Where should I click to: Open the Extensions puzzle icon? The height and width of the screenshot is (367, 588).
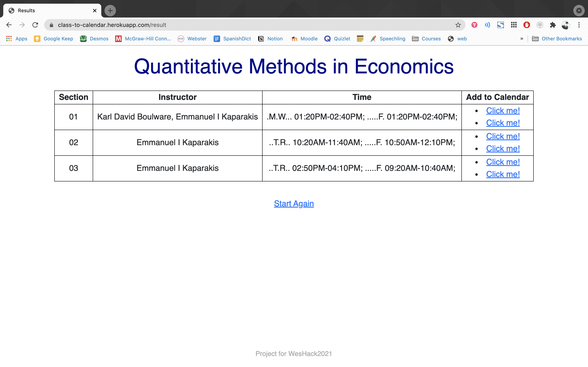(x=553, y=25)
